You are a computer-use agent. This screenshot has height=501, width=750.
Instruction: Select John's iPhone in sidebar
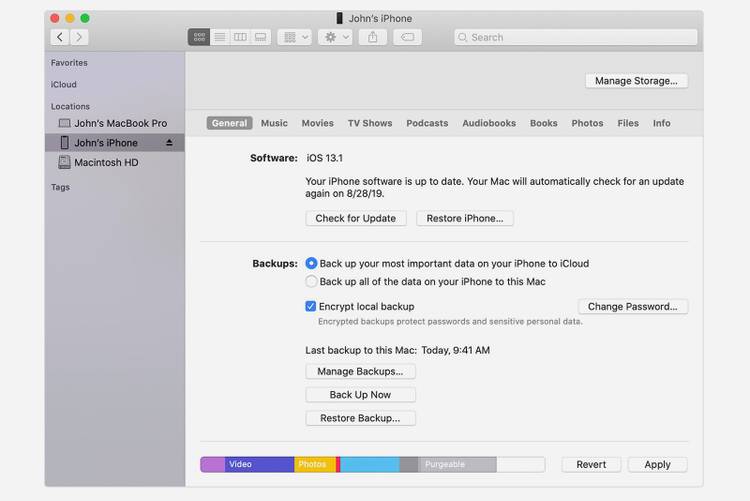115,143
